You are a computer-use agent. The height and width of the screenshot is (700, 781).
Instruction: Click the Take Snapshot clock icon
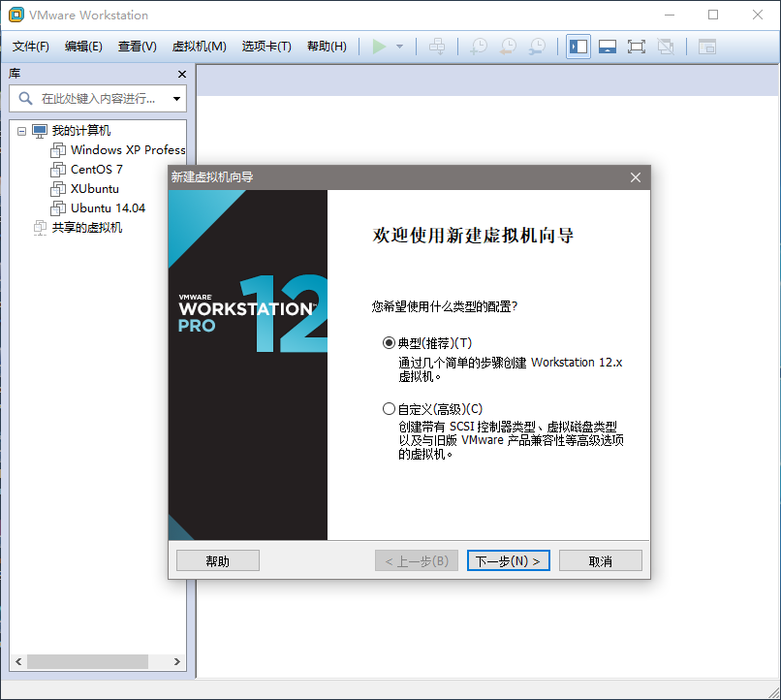coord(479,47)
